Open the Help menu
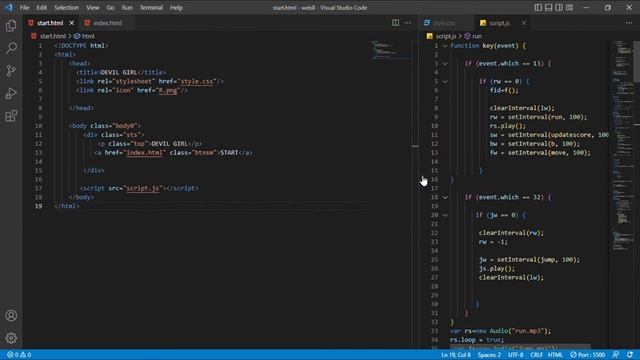This screenshot has width=640, height=360. click(x=176, y=7)
